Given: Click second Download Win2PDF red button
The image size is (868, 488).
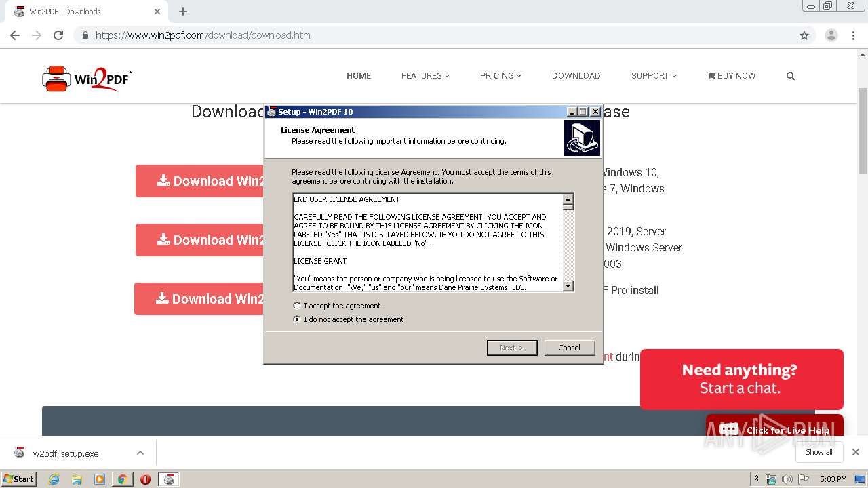Looking at the screenshot, I should coord(199,240).
